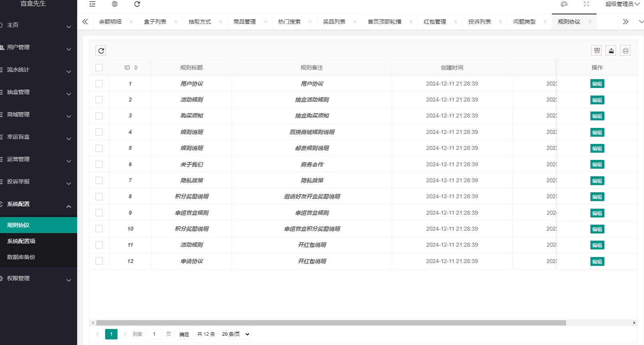Click the horizontal table scrollbar

pyautogui.click(x=331, y=323)
